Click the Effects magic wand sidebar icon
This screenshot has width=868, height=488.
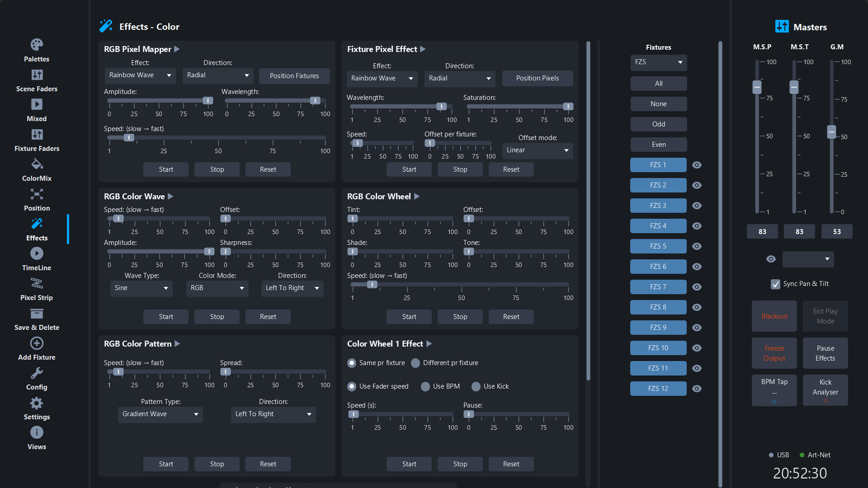[x=37, y=224]
